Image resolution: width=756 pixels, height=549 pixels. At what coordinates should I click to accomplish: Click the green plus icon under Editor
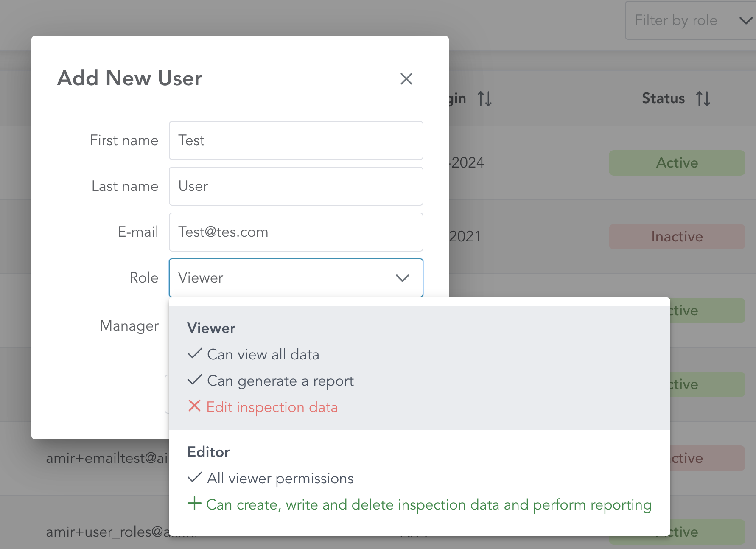[x=194, y=504]
